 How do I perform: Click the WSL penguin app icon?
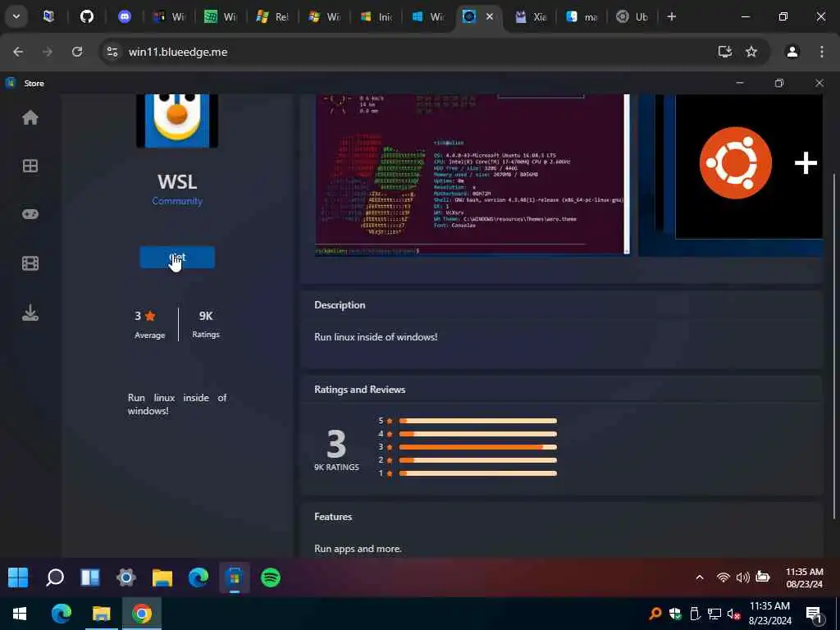tap(177, 121)
